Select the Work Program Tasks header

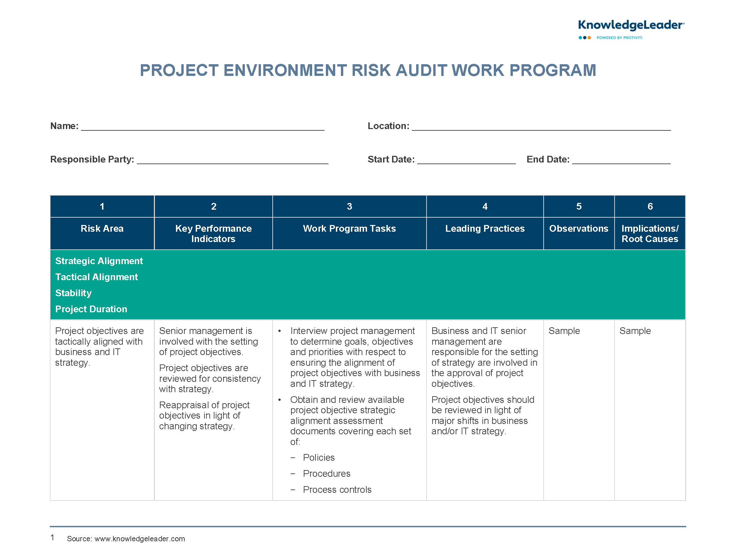[x=349, y=228]
